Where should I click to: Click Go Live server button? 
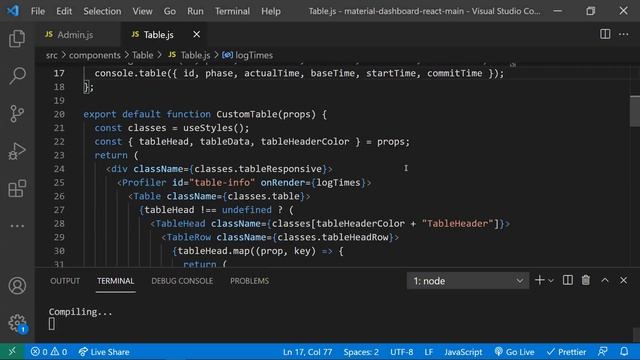pos(514,351)
